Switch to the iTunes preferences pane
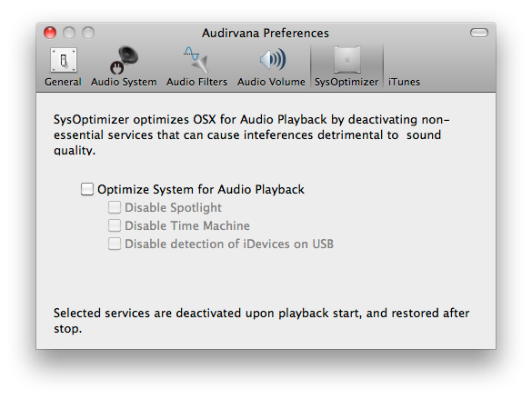532x399 pixels. (404, 82)
